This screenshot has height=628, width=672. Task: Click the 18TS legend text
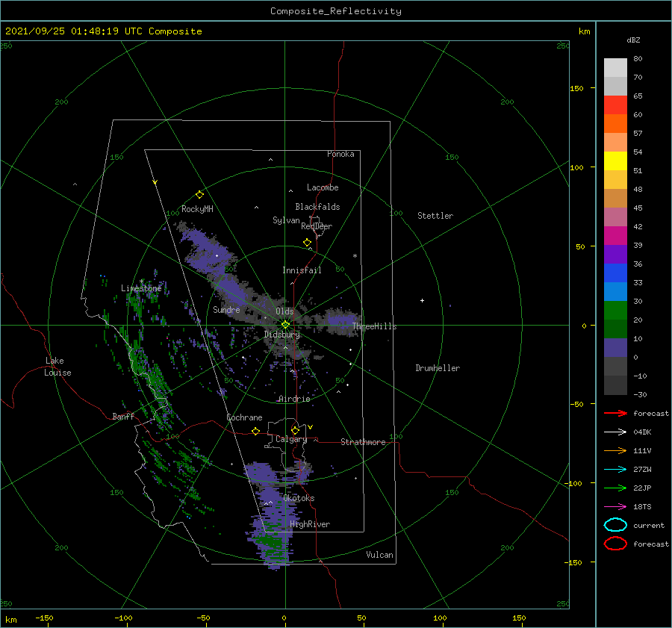642,506
